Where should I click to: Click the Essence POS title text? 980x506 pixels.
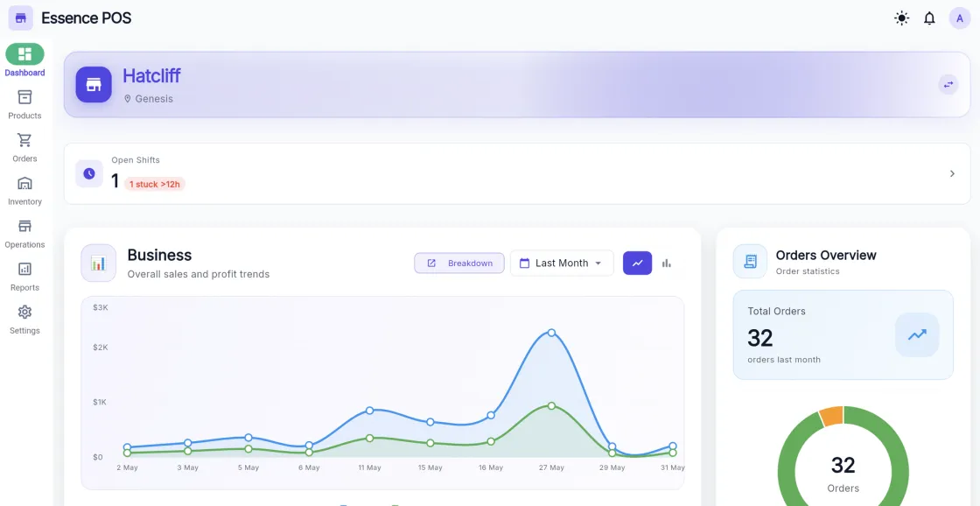[x=87, y=18]
